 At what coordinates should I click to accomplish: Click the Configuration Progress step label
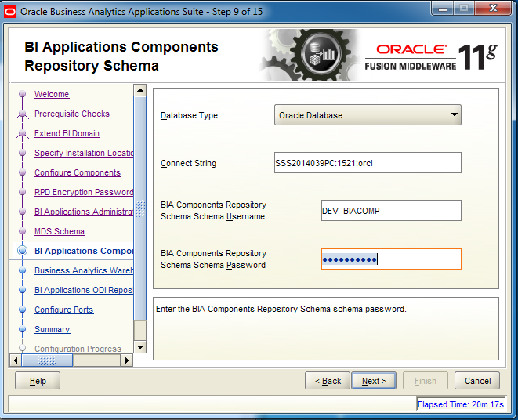point(78,349)
